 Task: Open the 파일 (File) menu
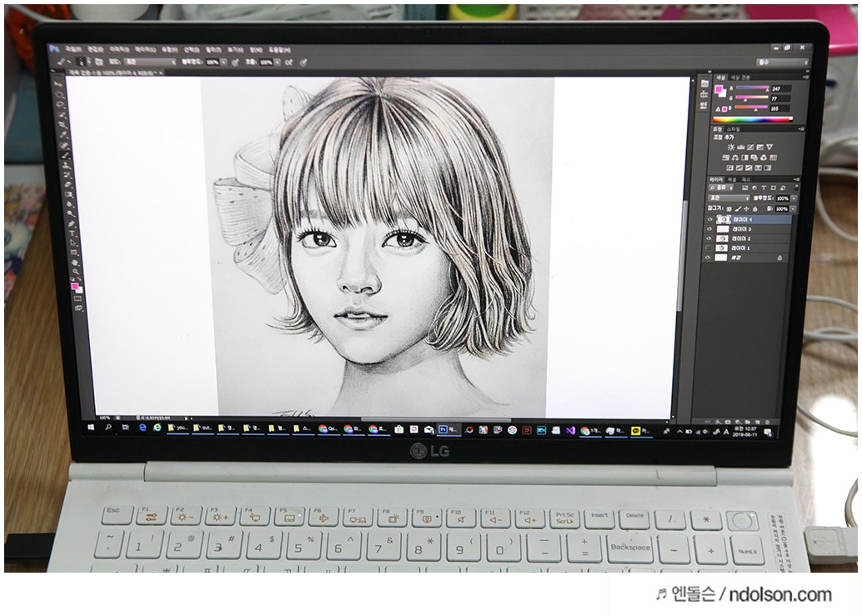pyautogui.click(x=73, y=49)
